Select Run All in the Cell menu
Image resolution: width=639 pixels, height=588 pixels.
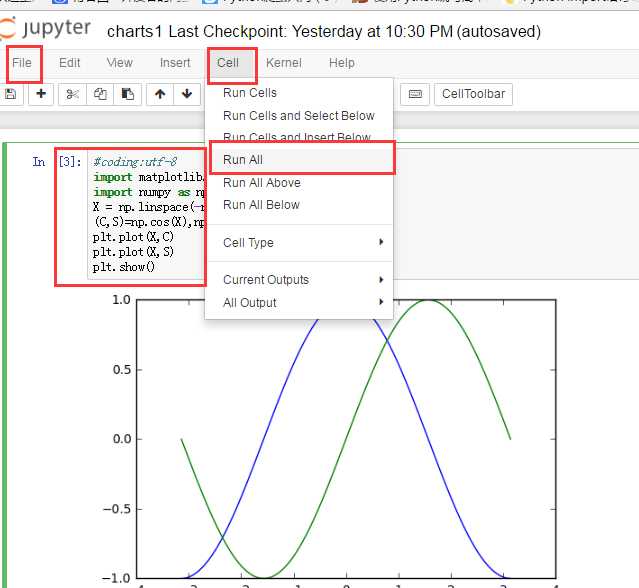299,160
